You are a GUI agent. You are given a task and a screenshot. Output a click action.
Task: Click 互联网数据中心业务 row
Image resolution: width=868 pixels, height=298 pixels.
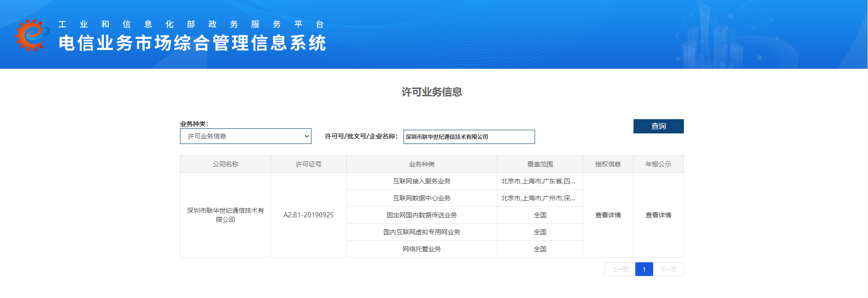pyautogui.click(x=422, y=198)
